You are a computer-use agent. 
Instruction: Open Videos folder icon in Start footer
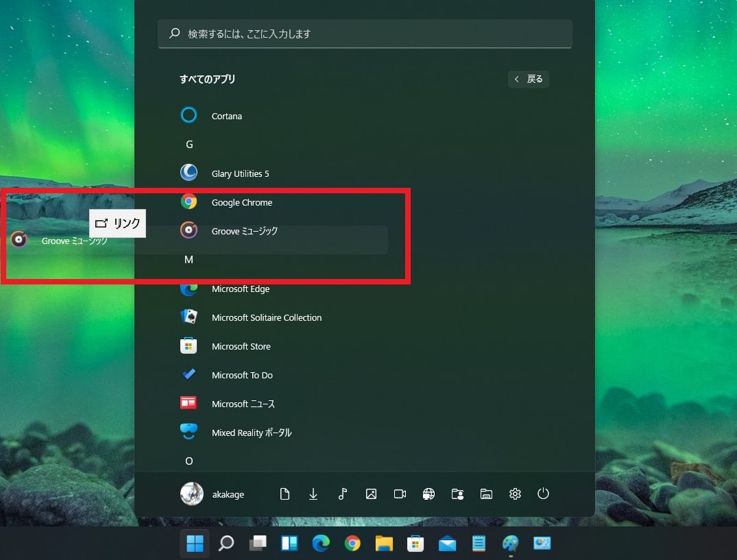[400, 494]
